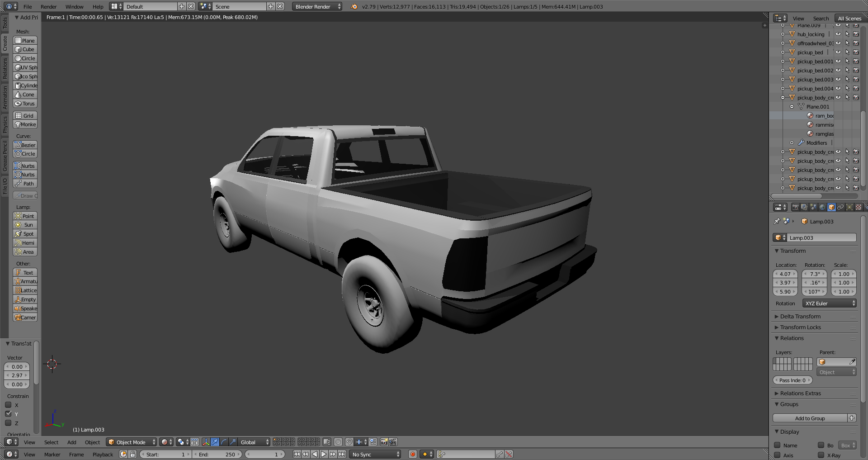Open the Scene properties tab

click(x=813, y=207)
